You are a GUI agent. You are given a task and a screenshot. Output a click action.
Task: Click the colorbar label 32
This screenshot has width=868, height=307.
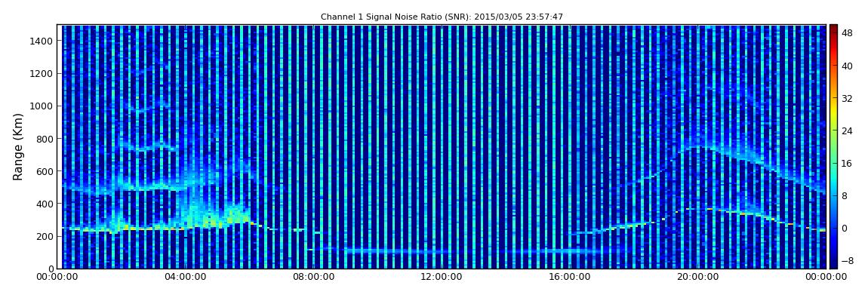point(847,99)
